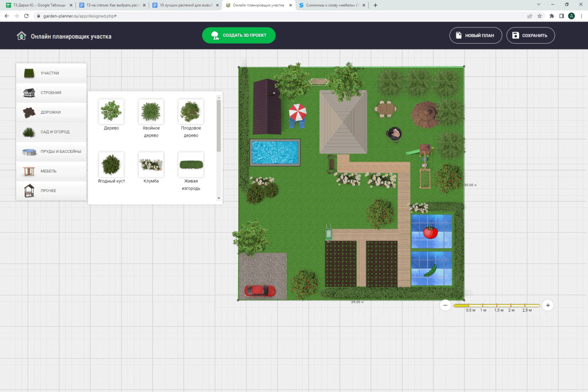Click the Сохранить button
The image size is (588, 392).
pos(530,35)
